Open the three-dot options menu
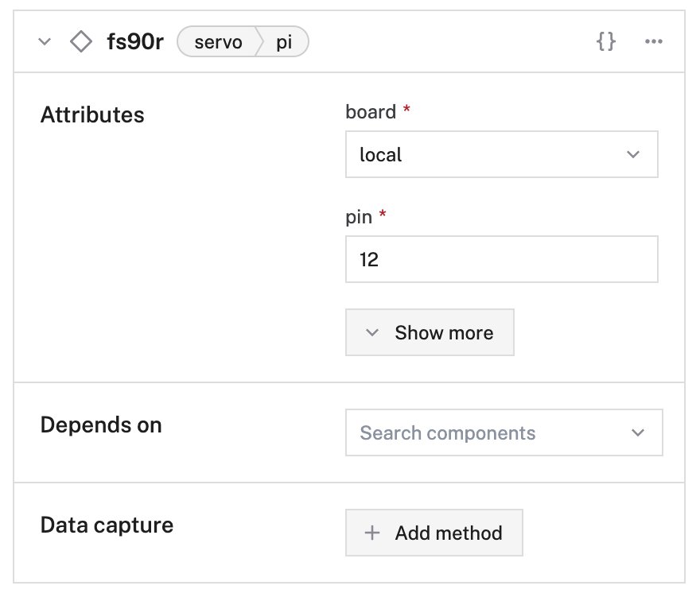 654,42
